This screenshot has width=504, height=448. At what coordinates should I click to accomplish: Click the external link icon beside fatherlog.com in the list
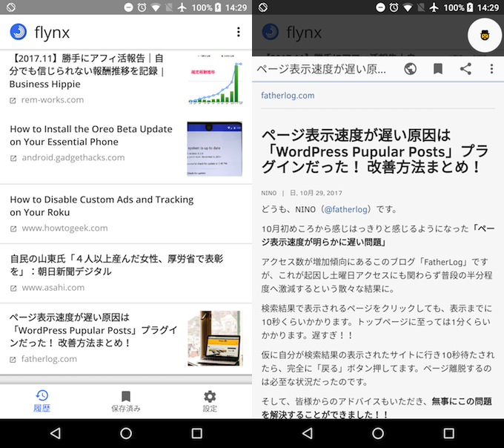pyautogui.click(x=13, y=360)
